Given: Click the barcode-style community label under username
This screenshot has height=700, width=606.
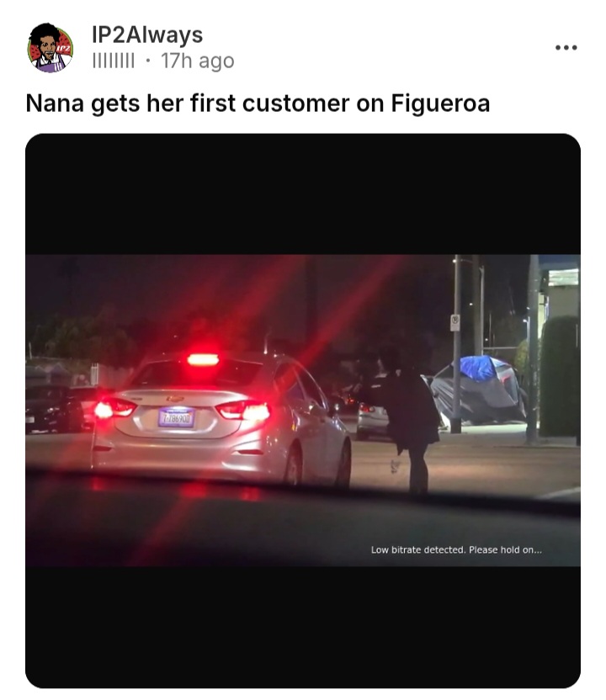Looking at the screenshot, I should [113, 61].
